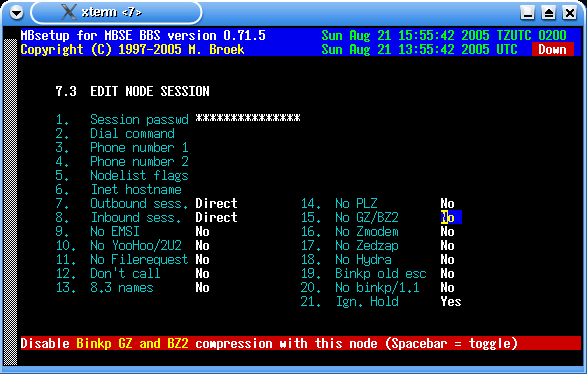
Task: Toggle the Don't call value
Action: tap(202, 274)
